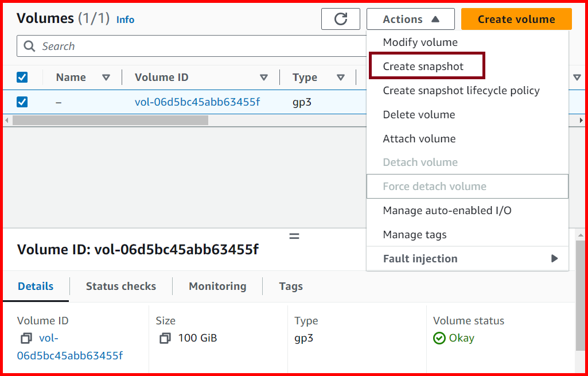
Task: Open the Tags tab
Action: point(290,286)
